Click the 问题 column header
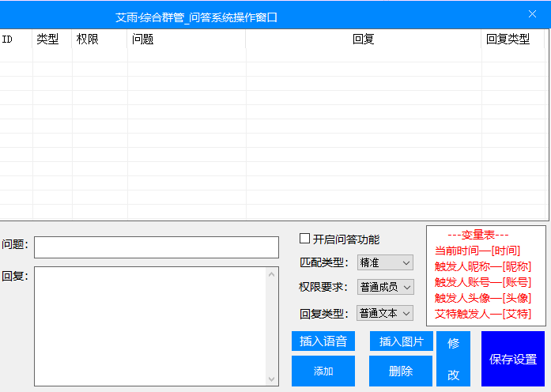551x392 pixels. [x=186, y=40]
